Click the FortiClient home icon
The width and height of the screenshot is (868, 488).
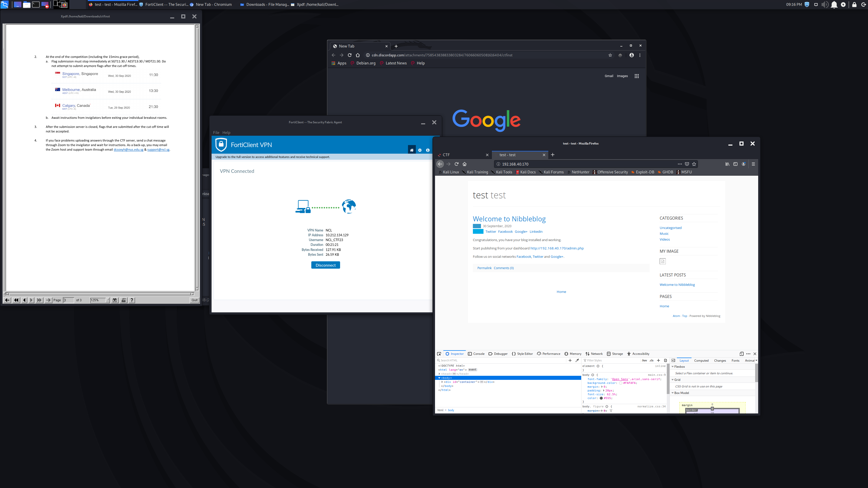[412, 150]
